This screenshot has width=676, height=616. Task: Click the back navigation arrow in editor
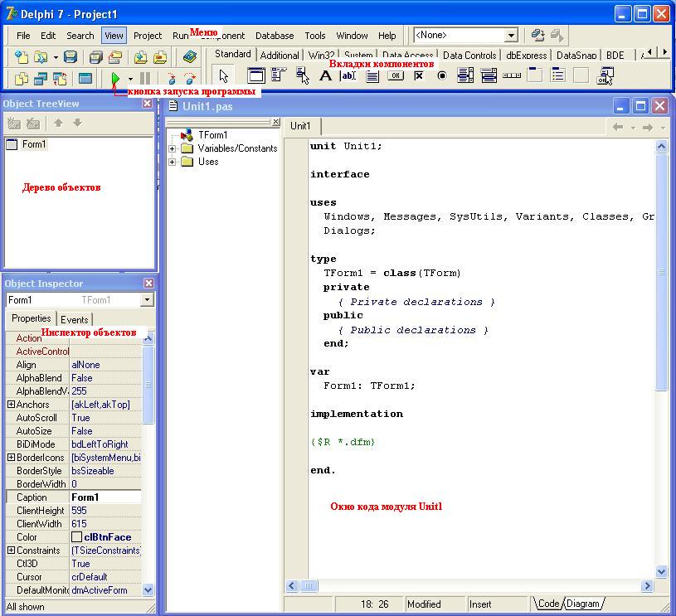point(618,127)
